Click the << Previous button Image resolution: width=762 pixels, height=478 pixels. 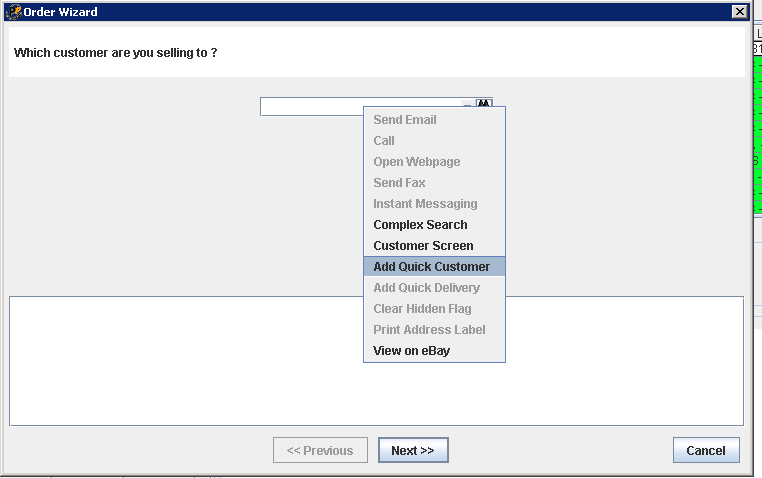[x=320, y=451]
